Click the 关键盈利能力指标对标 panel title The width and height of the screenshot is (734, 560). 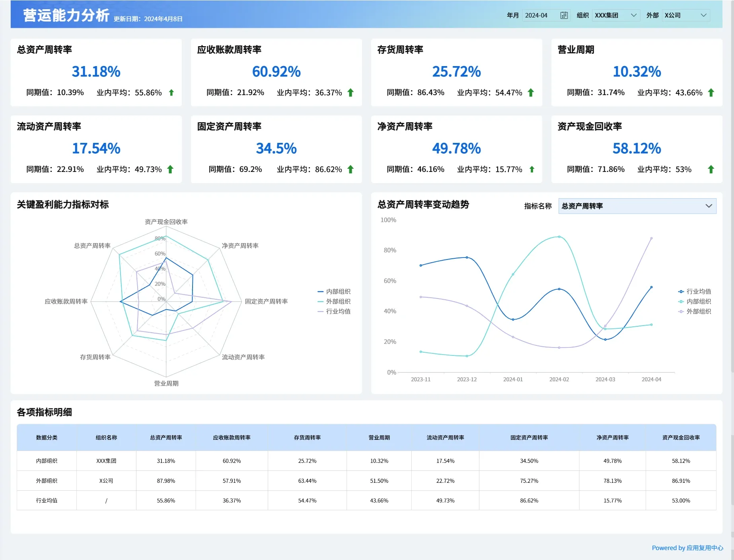point(63,205)
